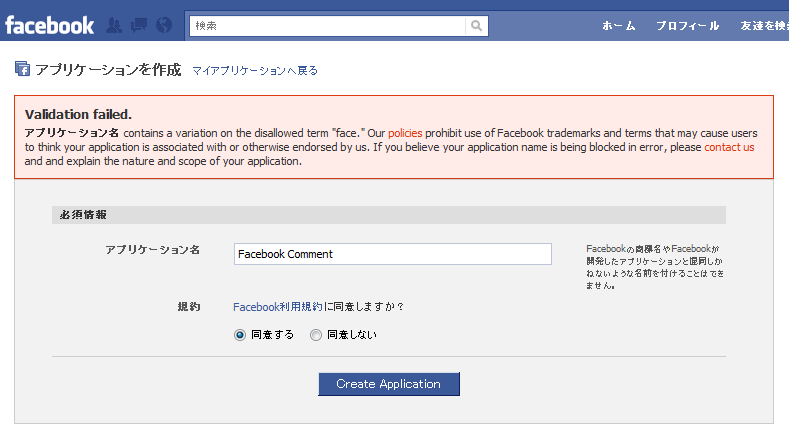Click the アプリケーション名 field label
789x440 pixels.
tap(152, 250)
